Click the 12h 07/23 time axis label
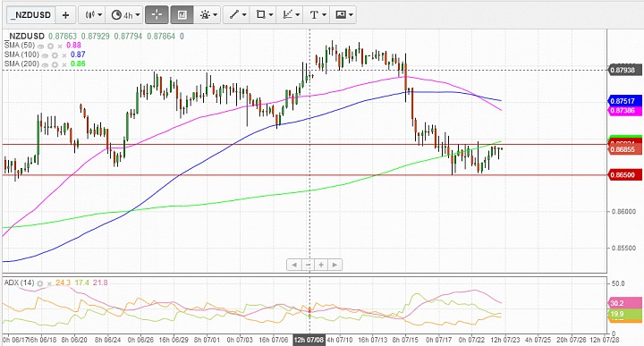Screen dimensions: 644x346 pos(505,340)
